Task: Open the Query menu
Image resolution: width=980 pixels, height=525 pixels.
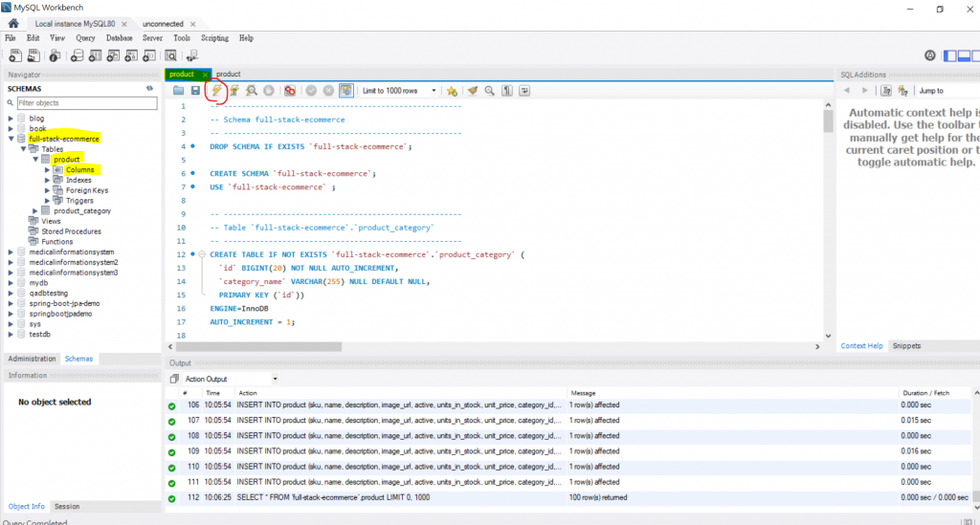Action: (x=85, y=38)
